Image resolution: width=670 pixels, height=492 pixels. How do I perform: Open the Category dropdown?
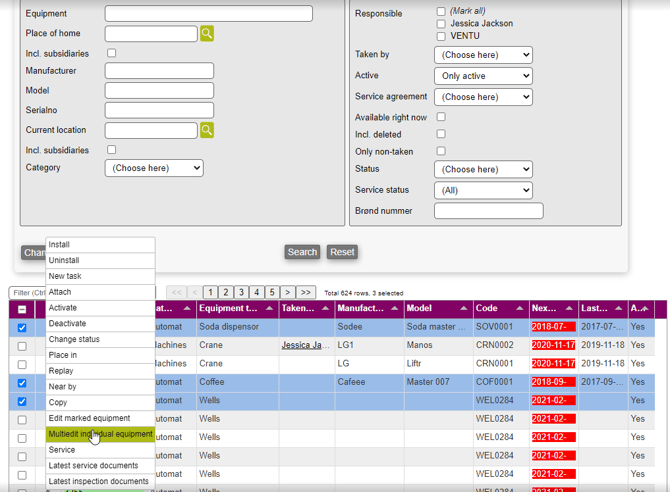point(154,168)
